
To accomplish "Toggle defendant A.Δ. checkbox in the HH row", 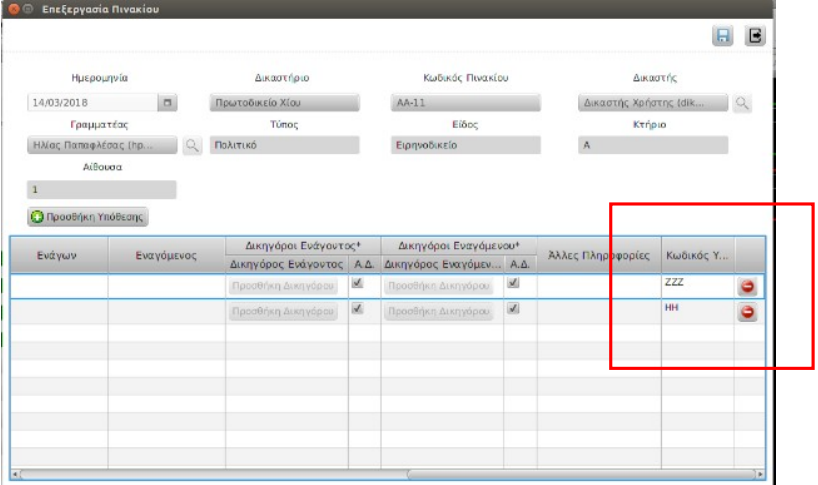I will click(x=514, y=309).
